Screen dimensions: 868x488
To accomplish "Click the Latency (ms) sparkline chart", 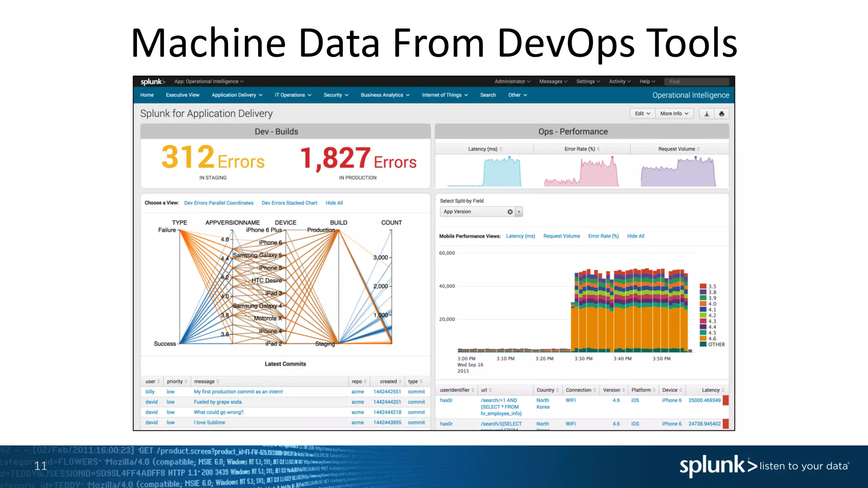I will (484, 171).
